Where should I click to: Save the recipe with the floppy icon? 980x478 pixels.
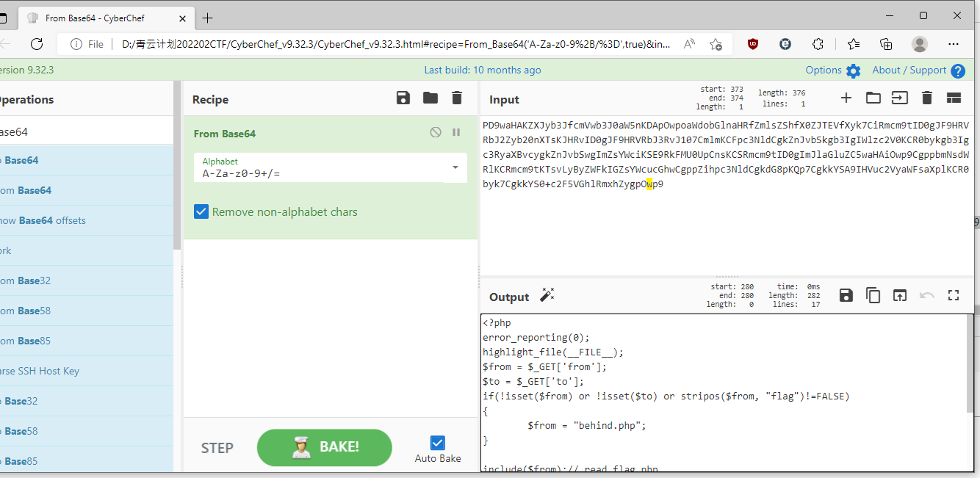[403, 98]
